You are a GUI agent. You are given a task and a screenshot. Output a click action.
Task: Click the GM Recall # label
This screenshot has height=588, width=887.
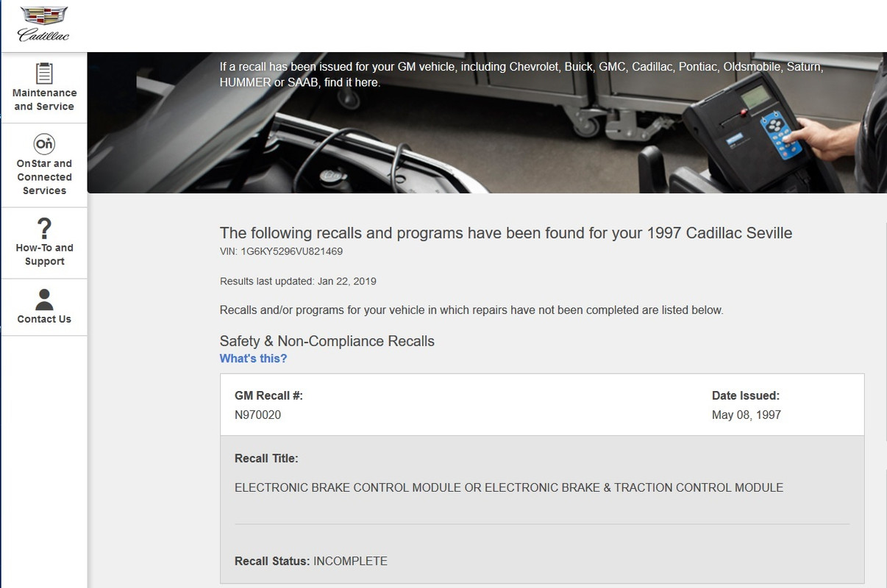point(268,395)
